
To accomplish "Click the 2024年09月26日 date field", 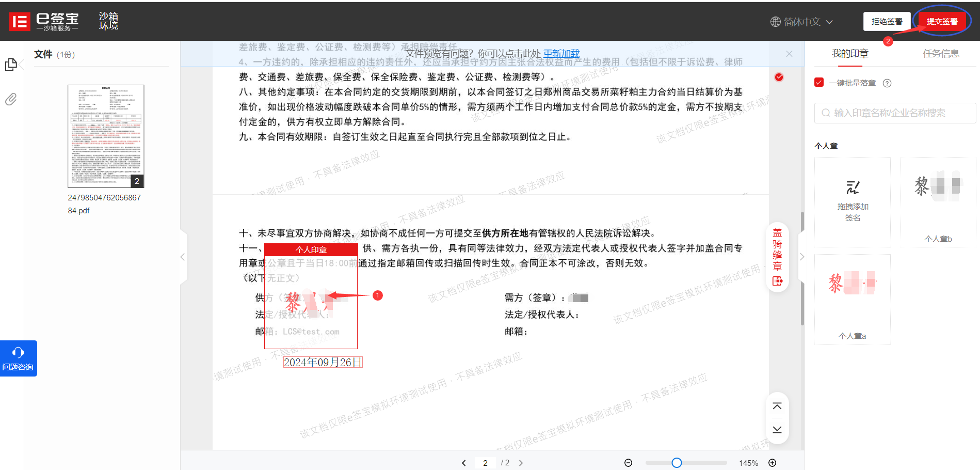I will (x=323, y=363).
